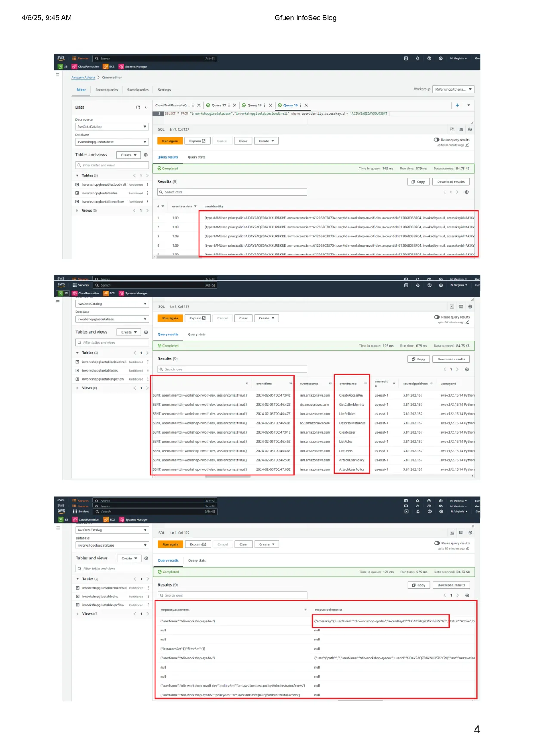Open irworkshopgluedatabase dropdown, top screenshot
Screen dimensions: 534x756
point(112,142)
